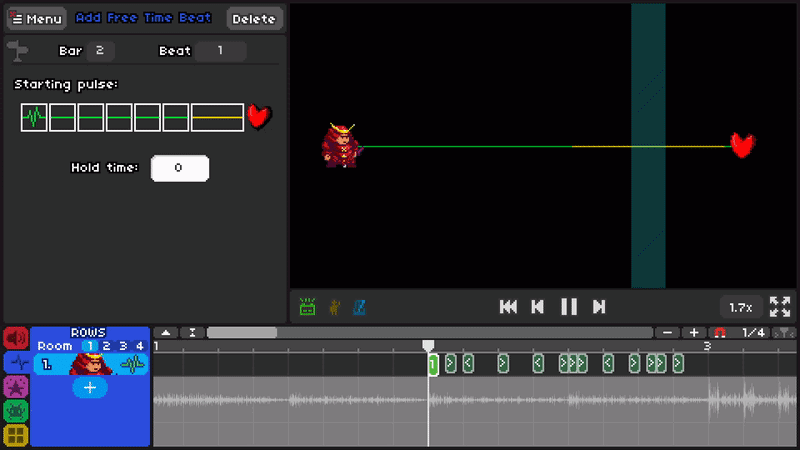Pause playback of the level
This screenshot has width=800, height=450.
click(568, 307)
